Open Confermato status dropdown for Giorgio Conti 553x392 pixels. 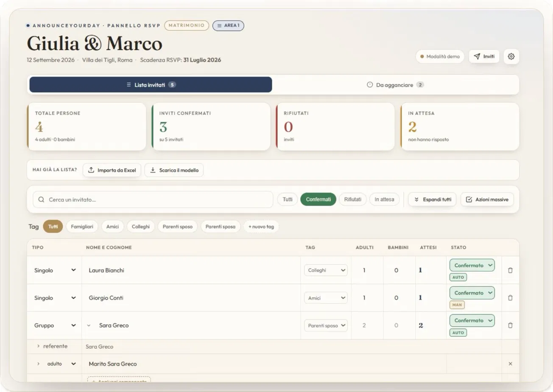472,293
